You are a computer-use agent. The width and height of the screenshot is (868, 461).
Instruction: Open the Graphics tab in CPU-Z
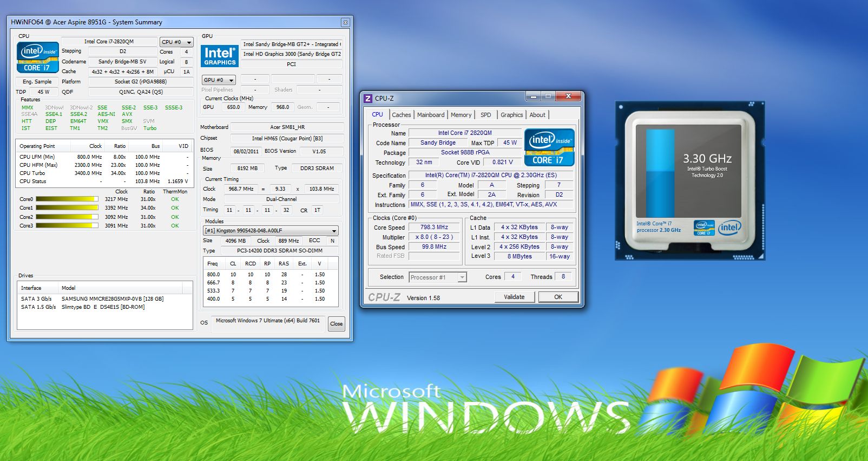click(x=511, y=115)
